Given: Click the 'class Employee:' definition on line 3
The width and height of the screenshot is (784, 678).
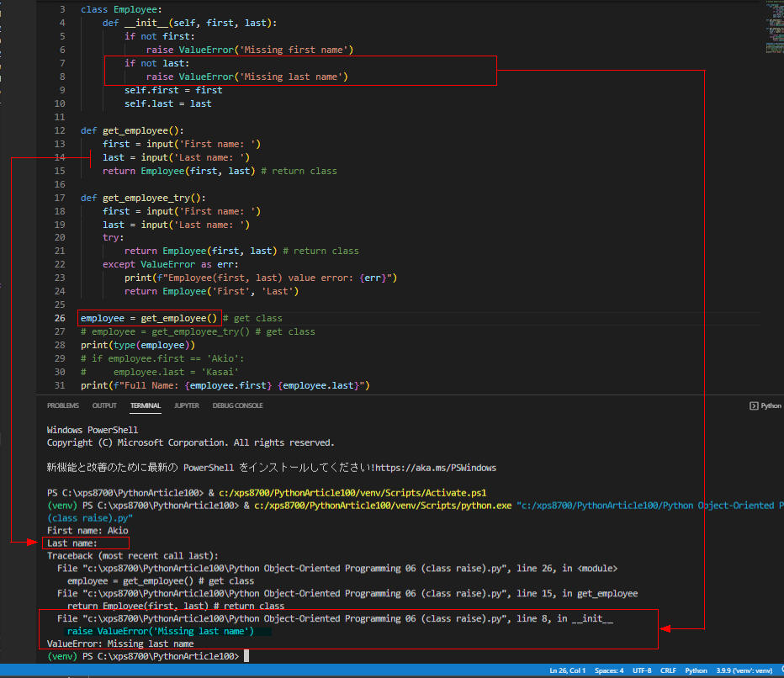Looking at the screenshot, I should click(x=121, y=9).
